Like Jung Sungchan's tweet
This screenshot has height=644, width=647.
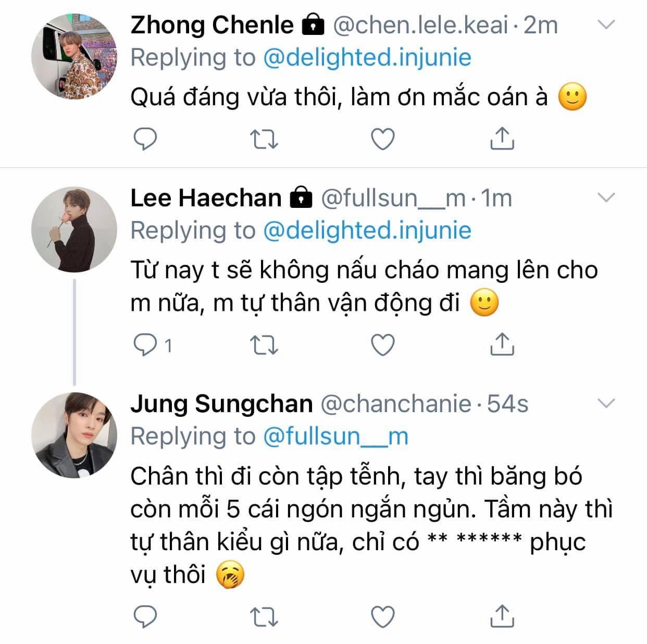[383, 617]
